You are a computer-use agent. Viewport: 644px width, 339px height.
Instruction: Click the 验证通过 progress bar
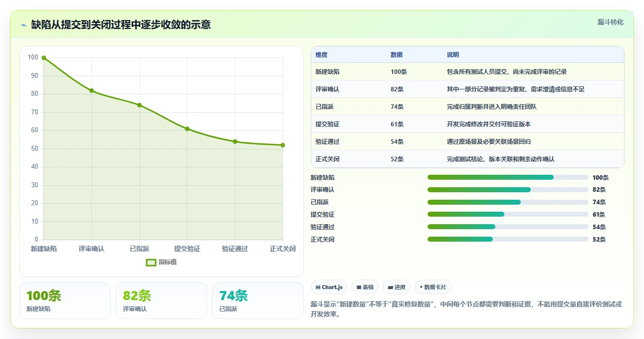508,227
